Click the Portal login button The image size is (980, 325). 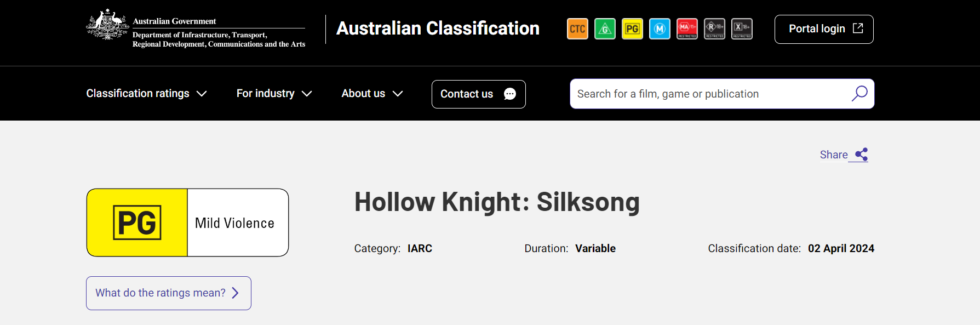tap(823, 29)
